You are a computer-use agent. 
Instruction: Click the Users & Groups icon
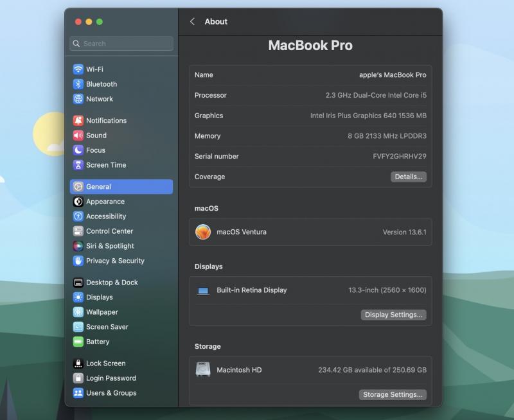[x=78, y=393]
